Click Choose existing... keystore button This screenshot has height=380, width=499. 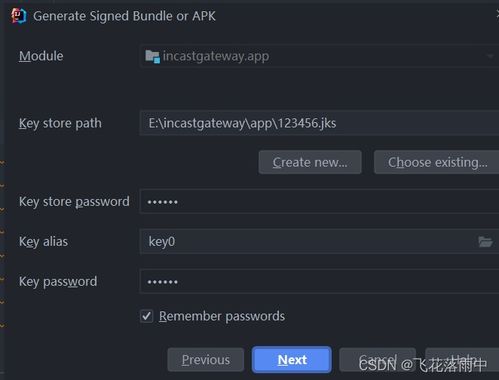pyautogui.click(x=437, y=162)
